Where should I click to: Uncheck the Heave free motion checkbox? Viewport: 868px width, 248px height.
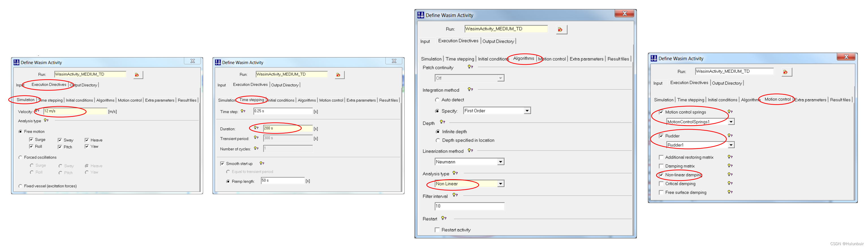pos(87,140)
